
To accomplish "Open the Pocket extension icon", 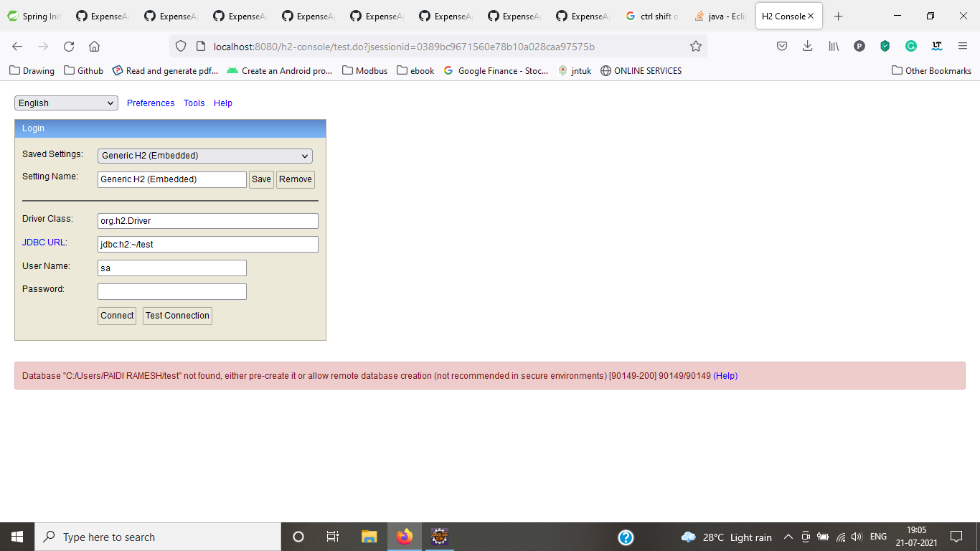I will tap(782, 45).
